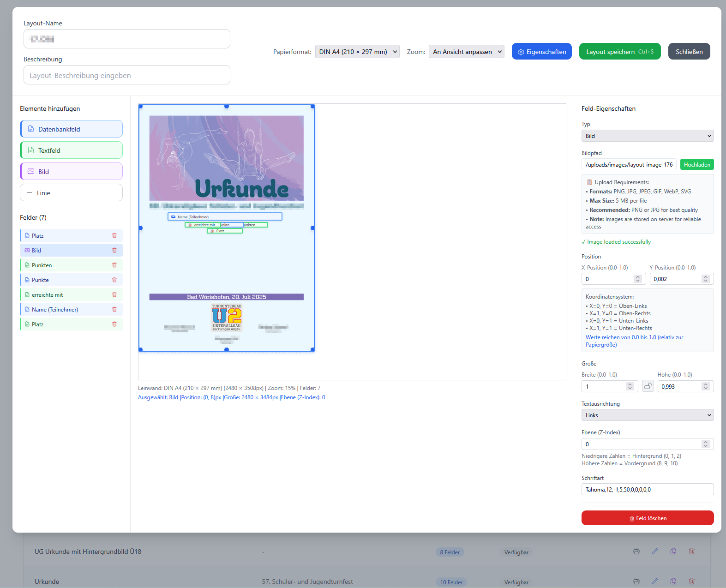Click the Name (Teilnehmer) box on canvas

tap(225, 216)
